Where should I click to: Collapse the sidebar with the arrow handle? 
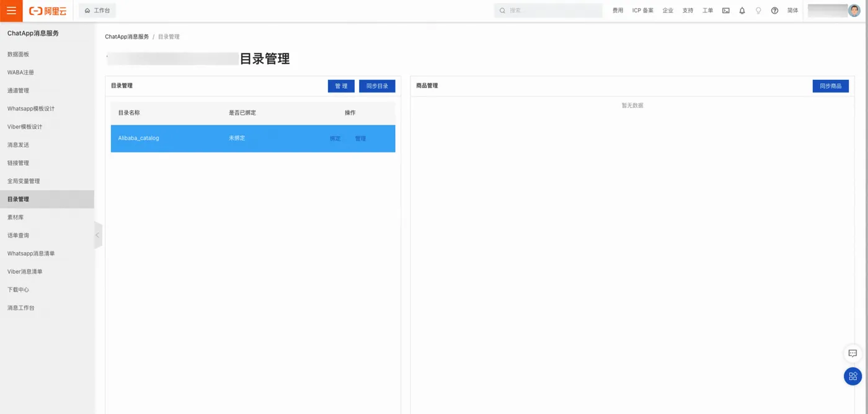pyautogui.click(x=98, y=235)
